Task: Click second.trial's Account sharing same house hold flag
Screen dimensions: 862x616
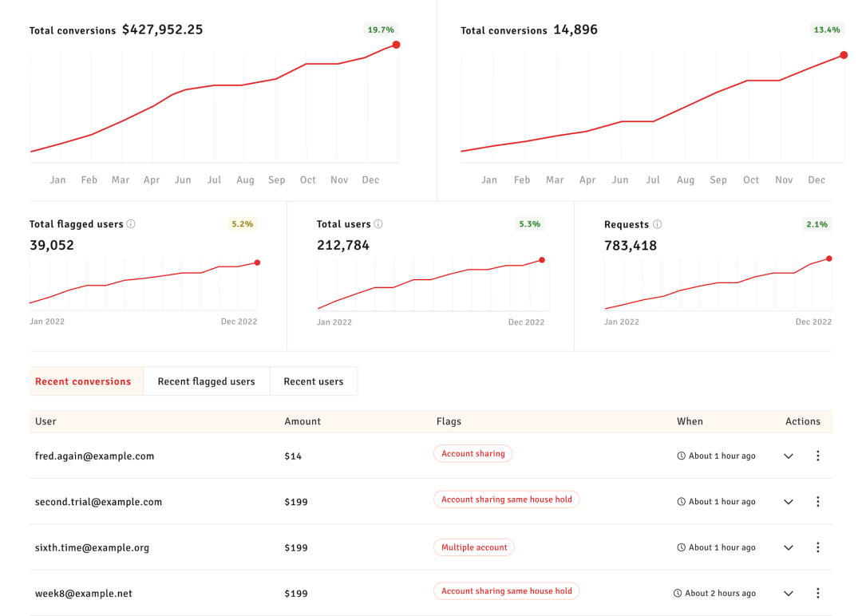Action: click(506, 499)
